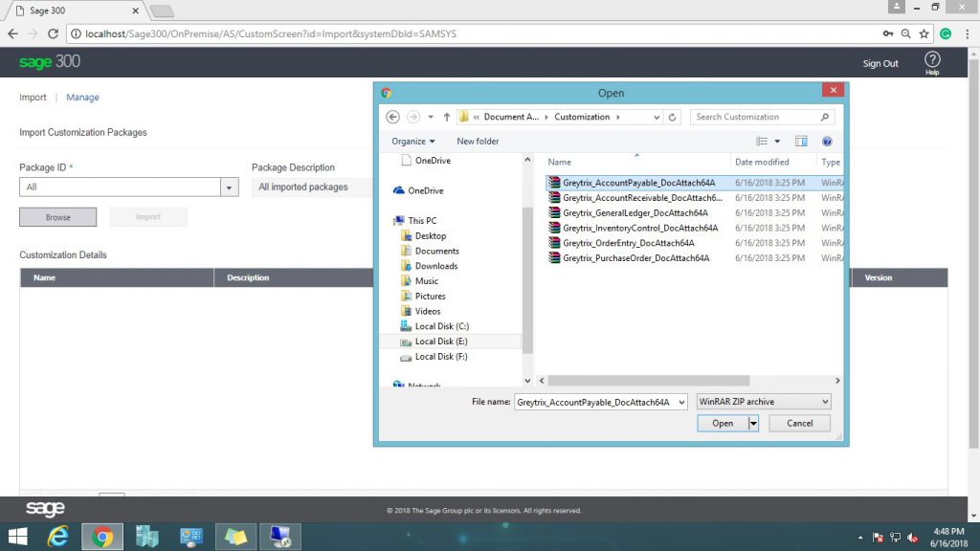980x551 pixels.
Task: Open the Chrome three-dot menu
Action: tap(967, 33)
